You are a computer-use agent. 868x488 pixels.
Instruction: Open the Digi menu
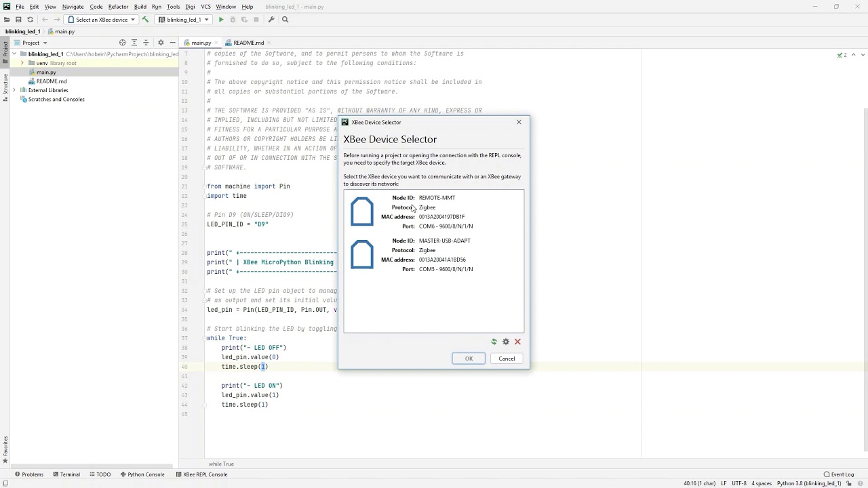click(x=190, y=7)
